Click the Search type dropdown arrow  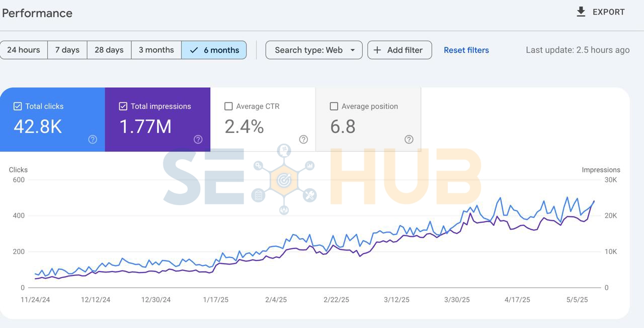pyautogui.click(x=353, y=50)
